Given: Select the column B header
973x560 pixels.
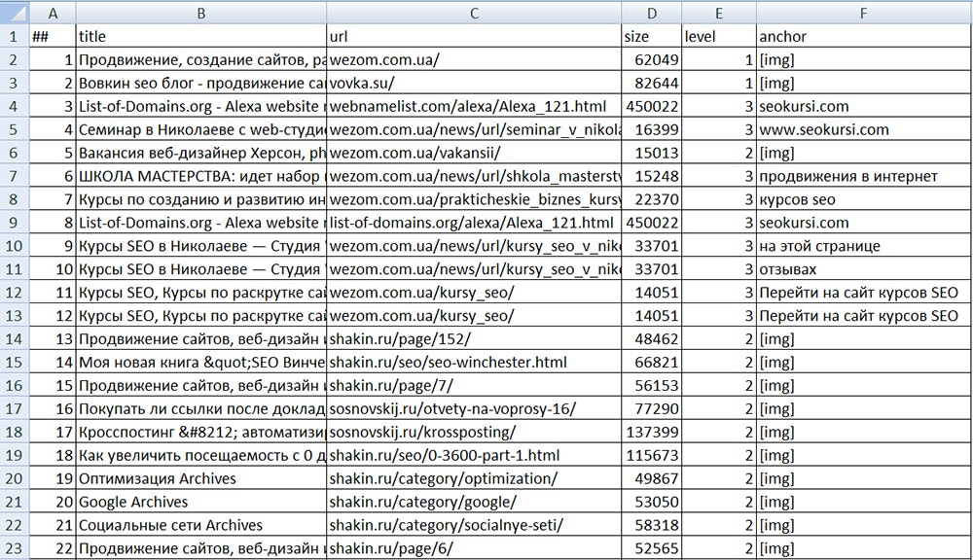Looking at the screenshot, I should tap(201, 13).
